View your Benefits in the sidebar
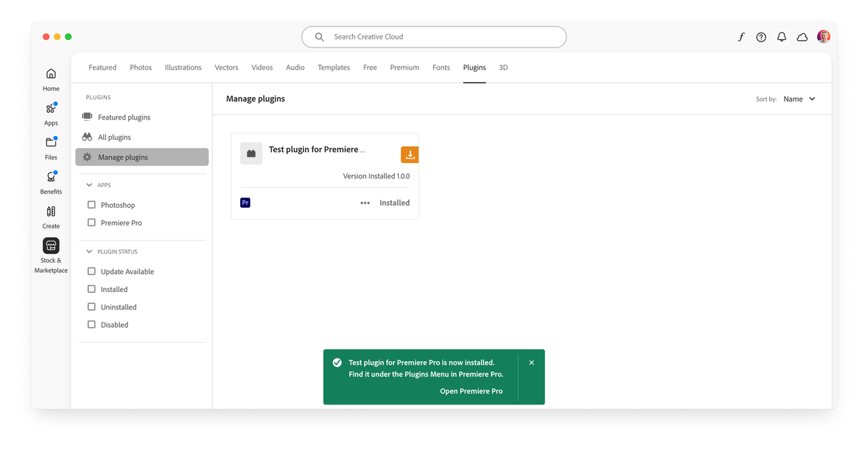 [x=50, y=181]
